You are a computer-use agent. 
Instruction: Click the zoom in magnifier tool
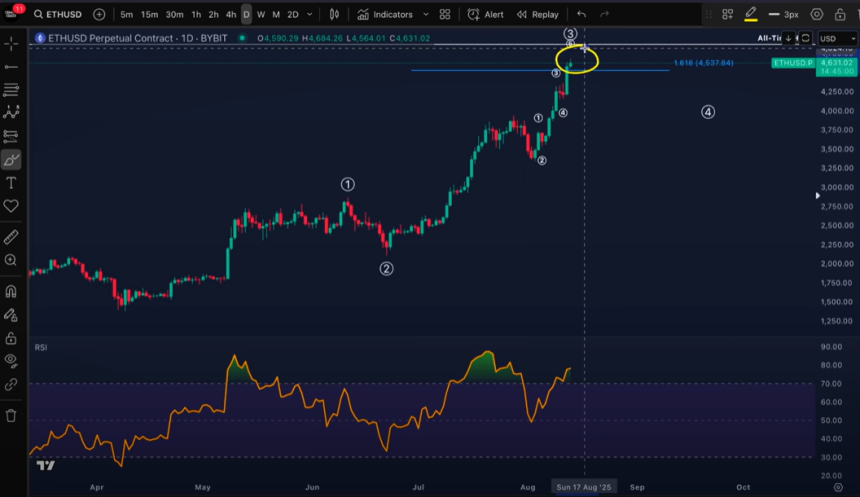coord(11,260)
